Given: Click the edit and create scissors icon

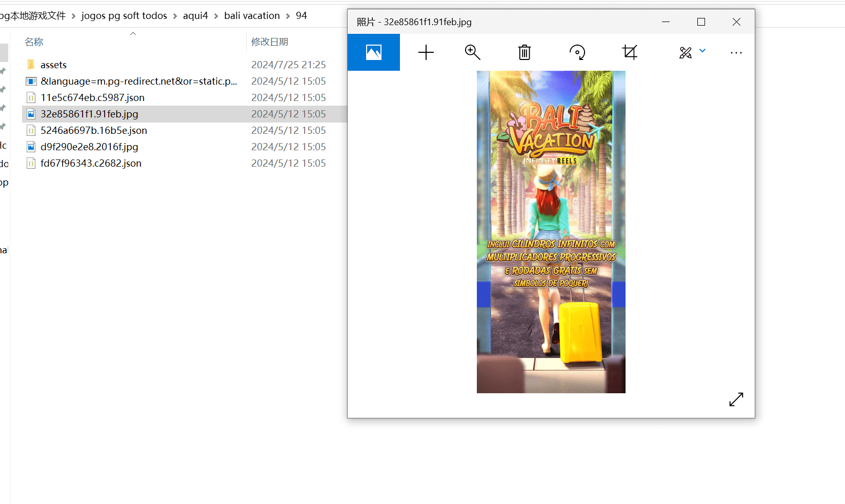Looking at the screenshot, I should click(685, 52).
